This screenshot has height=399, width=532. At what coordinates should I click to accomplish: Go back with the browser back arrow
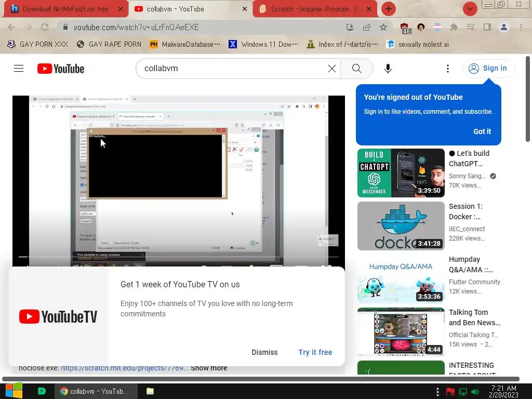pos(11,27)
